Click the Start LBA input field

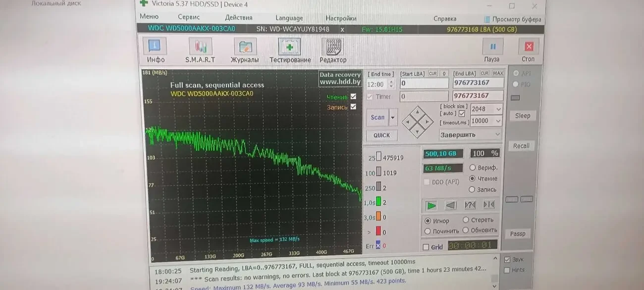424,83
